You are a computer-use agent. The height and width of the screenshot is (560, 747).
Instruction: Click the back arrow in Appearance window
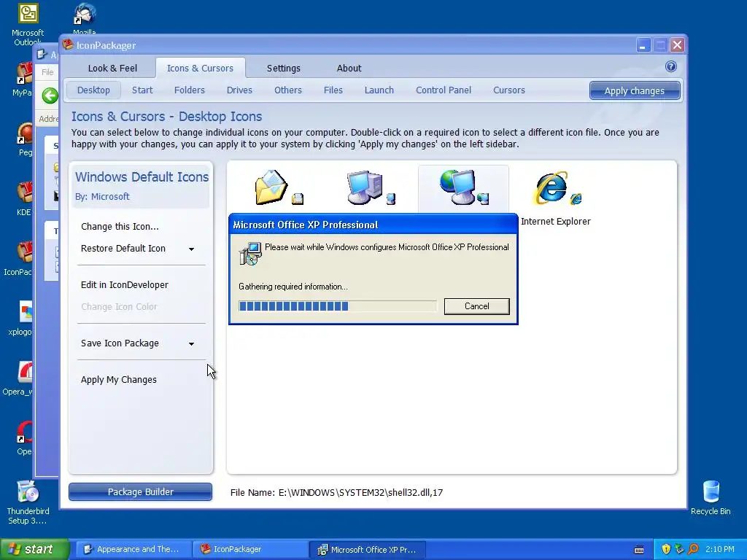click(50, 96)
